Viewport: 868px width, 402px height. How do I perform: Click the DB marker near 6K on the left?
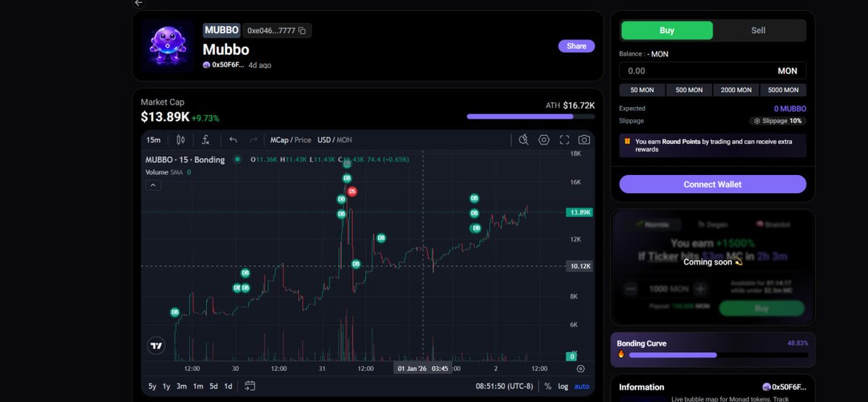tap(174, 312)
